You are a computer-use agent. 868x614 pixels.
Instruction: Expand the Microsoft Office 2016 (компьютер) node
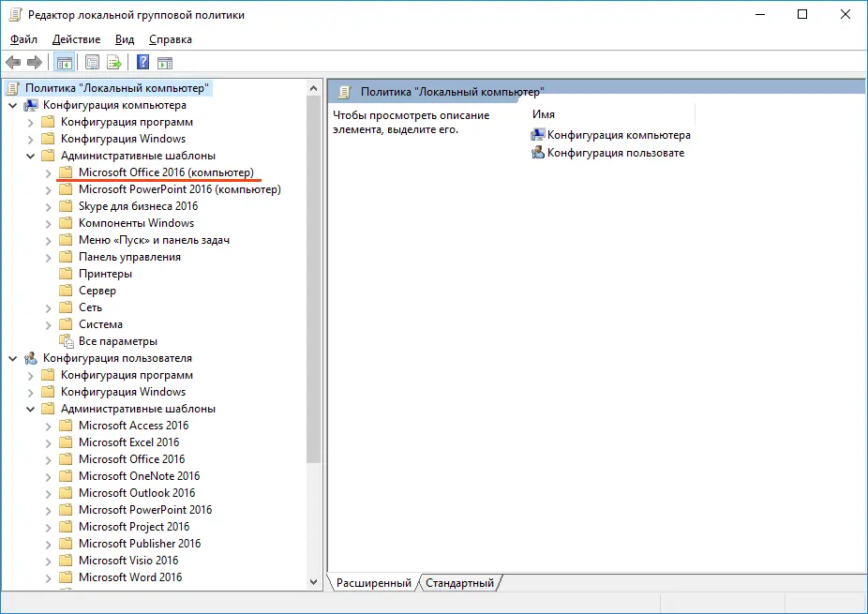pos(49,172)
